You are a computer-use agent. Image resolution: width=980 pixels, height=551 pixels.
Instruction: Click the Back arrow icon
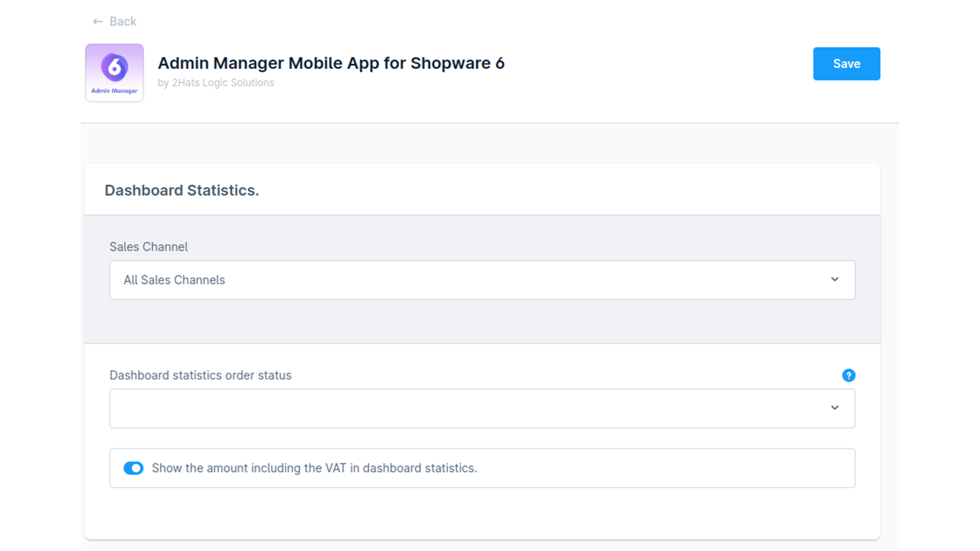97,21
